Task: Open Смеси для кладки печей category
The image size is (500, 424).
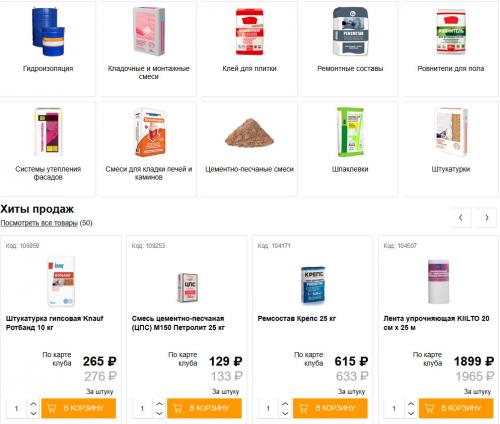Action: 149,149
